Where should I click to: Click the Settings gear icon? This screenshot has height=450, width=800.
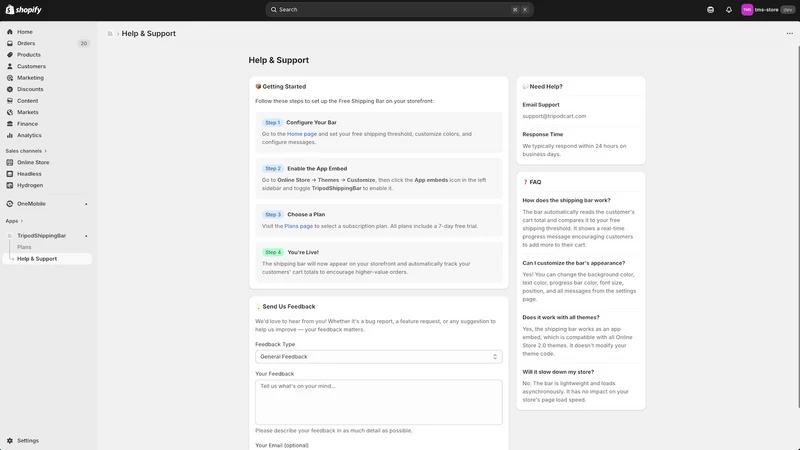tap(10, 440)
